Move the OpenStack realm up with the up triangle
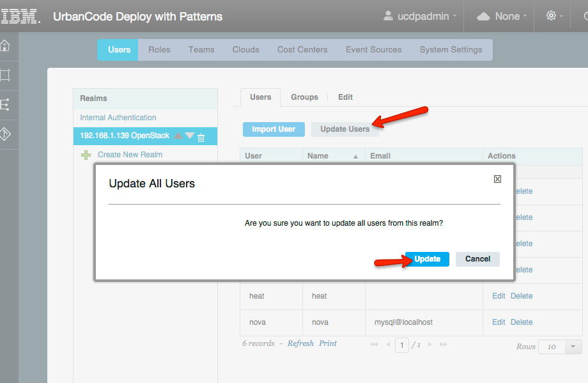The width and height of the screenshot is (588, 383). pos(178,136)
